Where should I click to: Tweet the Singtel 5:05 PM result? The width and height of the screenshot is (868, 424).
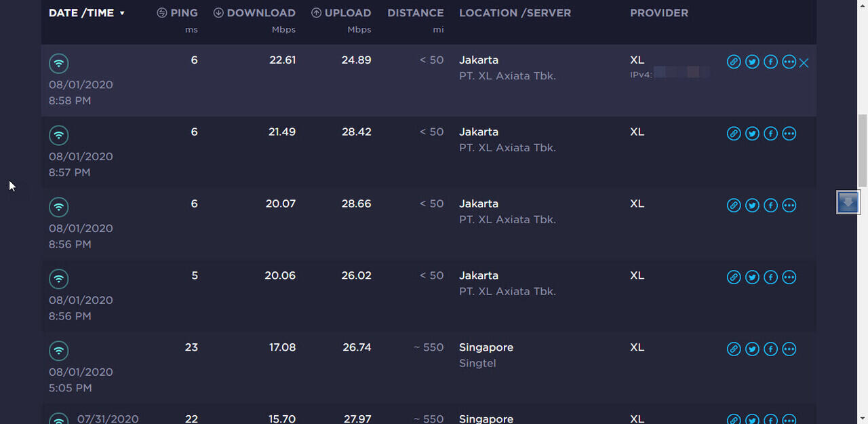(x=752, y=350)
